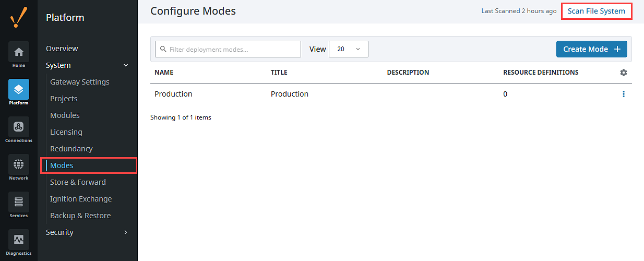Open the Services icon
The image size is (644, 261).
[x=19, y=202]
